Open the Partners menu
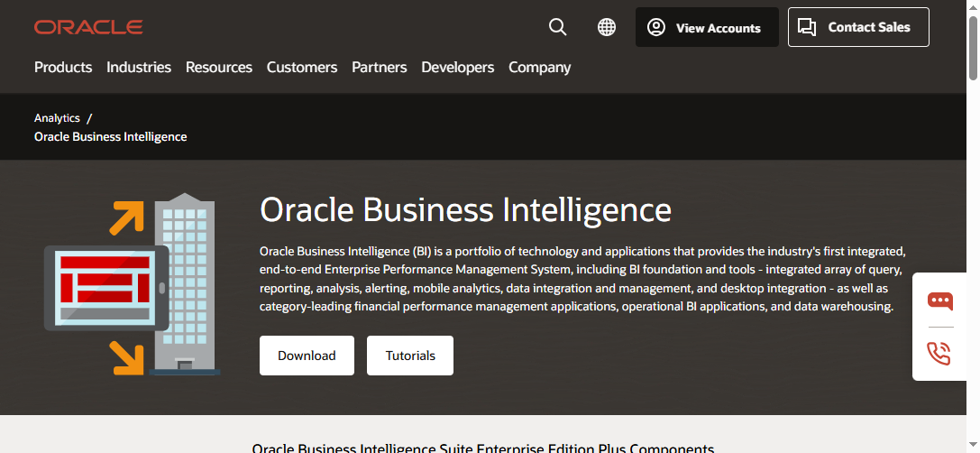The image size is (980, 453). (380, 67)
